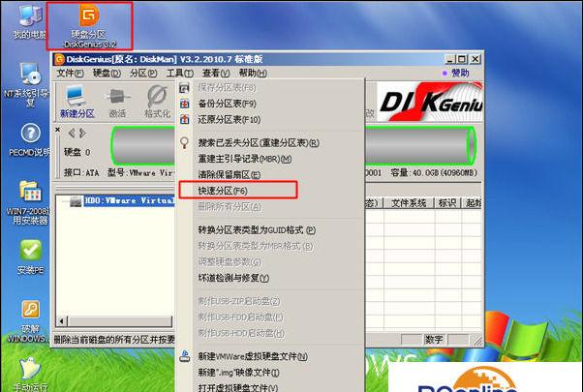Open the 手动运行 ghost desktop icon
The image size is (583, 392).
(x=30, y=375)
